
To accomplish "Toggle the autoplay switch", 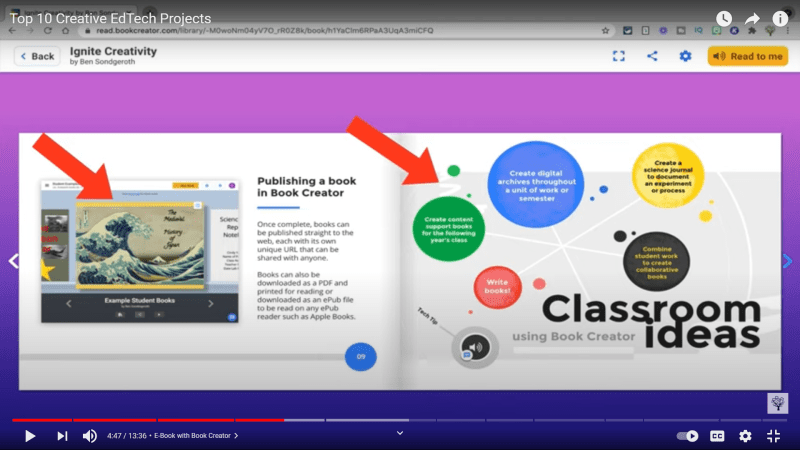I will tap(688, 436).
